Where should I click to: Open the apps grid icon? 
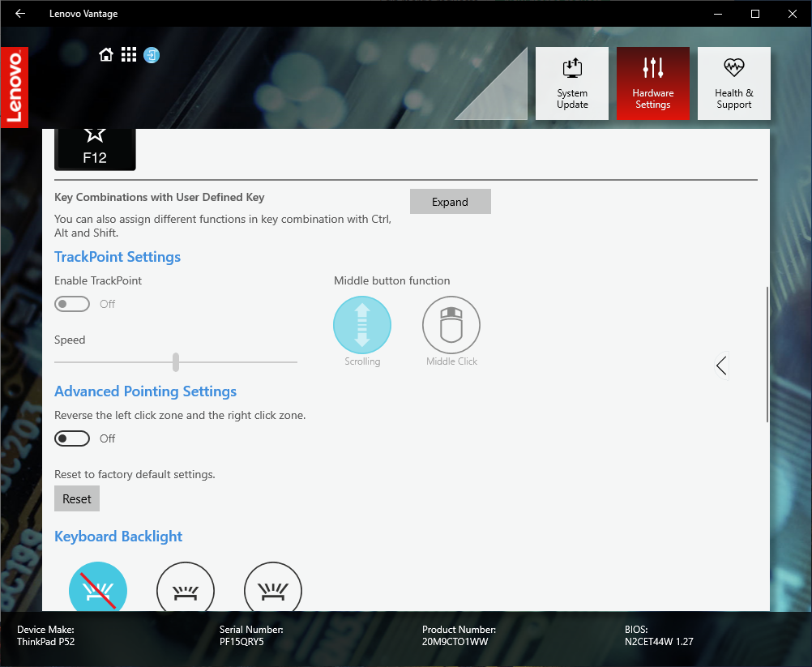pos(128,54)
